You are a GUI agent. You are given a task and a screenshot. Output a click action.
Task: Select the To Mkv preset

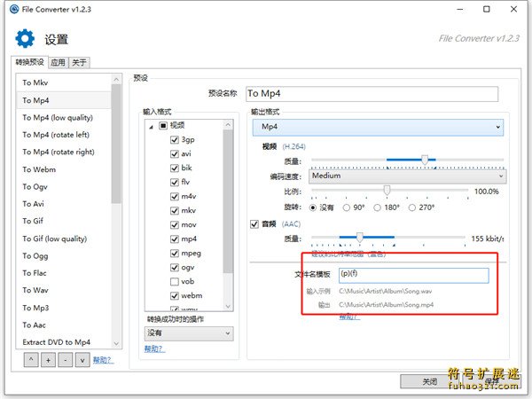pos(64,82)
